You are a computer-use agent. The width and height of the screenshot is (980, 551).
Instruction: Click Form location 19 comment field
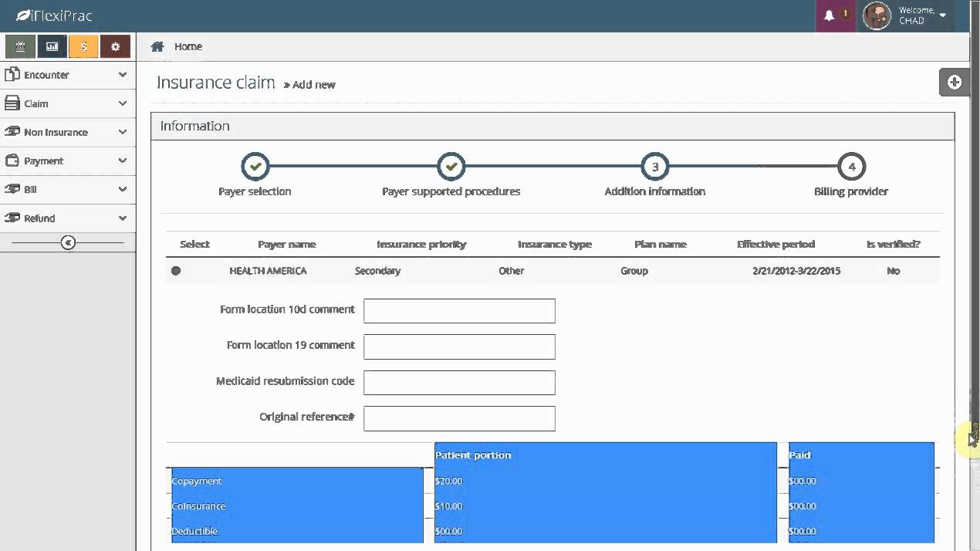coord(459,346)
